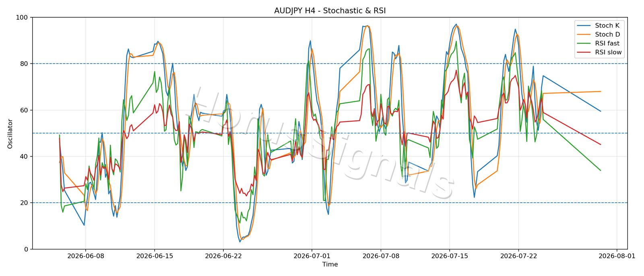
Task: Click the y-axis tick label 40
Action: (x=24, y=157)
